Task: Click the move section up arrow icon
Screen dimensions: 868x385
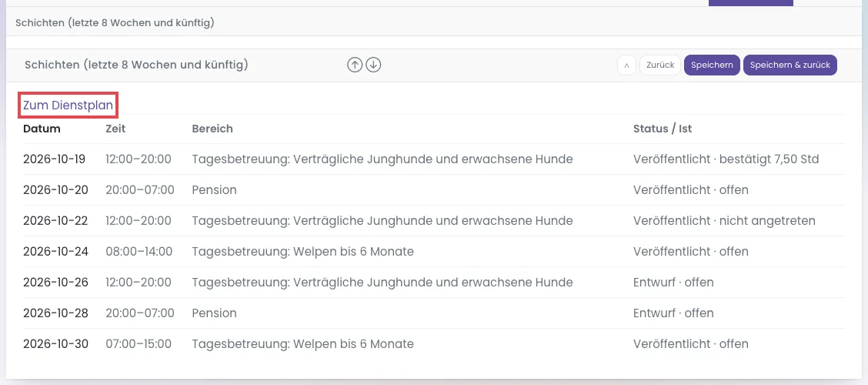Action: click(354, 65)
